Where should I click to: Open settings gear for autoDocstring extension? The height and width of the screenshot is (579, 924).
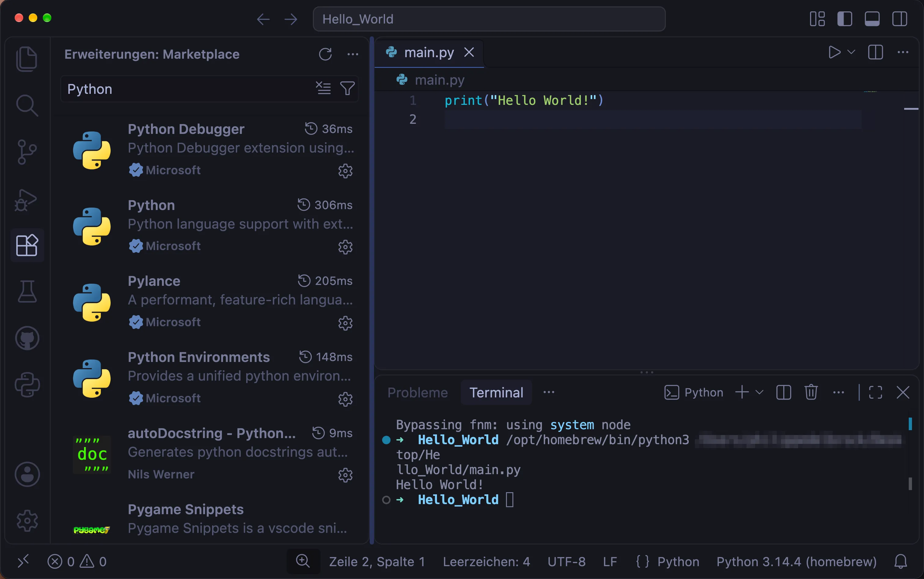[x=345, y=475]
